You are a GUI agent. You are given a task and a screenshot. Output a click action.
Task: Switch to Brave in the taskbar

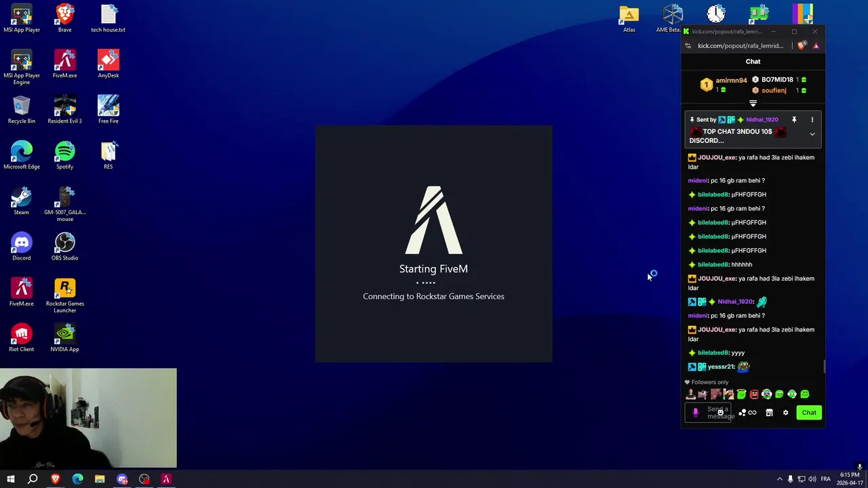click(56, 479)
